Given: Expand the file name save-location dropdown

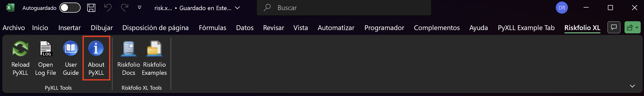Looking at the screenshot, I should pos(237,8).
